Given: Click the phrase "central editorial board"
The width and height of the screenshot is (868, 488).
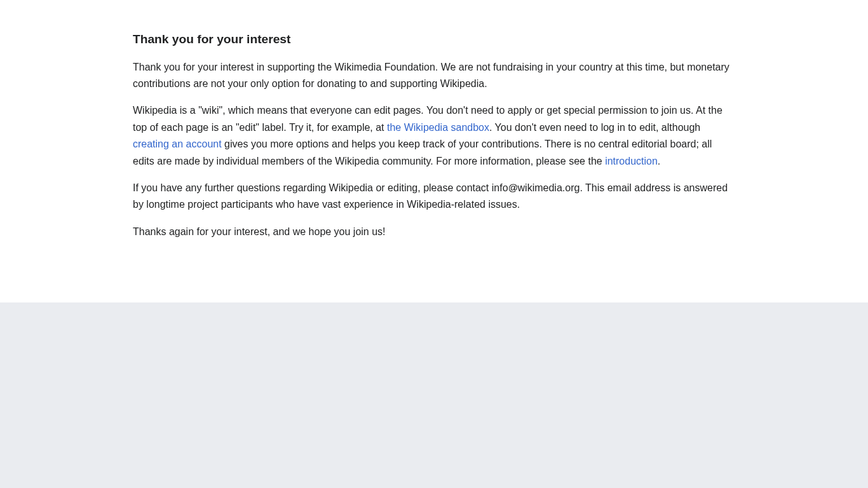Looking at the screenshot, I should [642, 144].
